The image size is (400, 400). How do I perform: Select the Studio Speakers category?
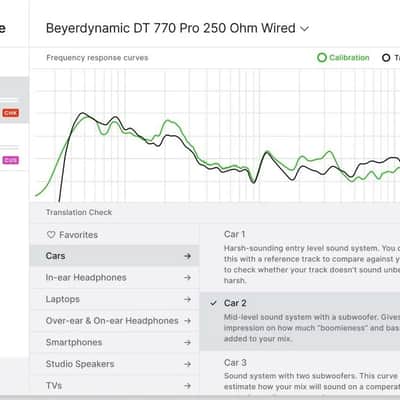[115, 364]
